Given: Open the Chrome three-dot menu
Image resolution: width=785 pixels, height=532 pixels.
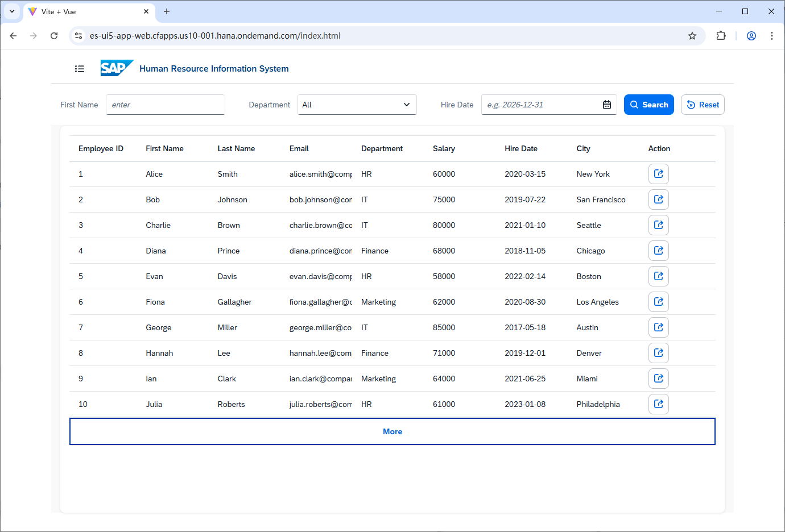Looking at the screenshot, I should pos(771,36).
